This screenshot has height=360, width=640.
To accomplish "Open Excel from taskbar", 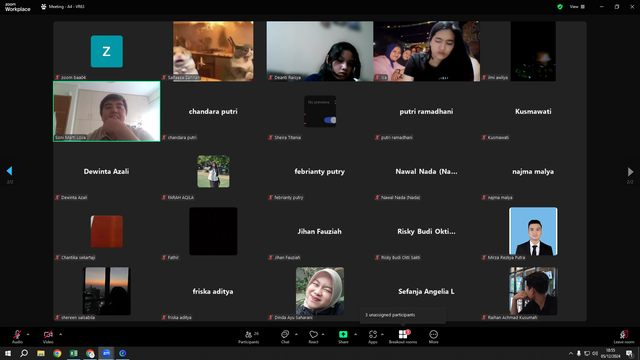I will click(73, 353).
